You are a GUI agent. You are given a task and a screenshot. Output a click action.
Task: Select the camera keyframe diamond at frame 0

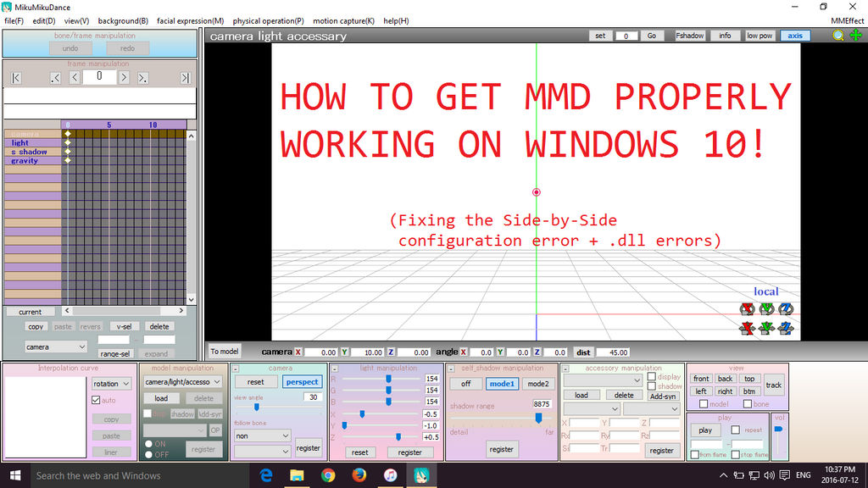(x=68, y=134)
